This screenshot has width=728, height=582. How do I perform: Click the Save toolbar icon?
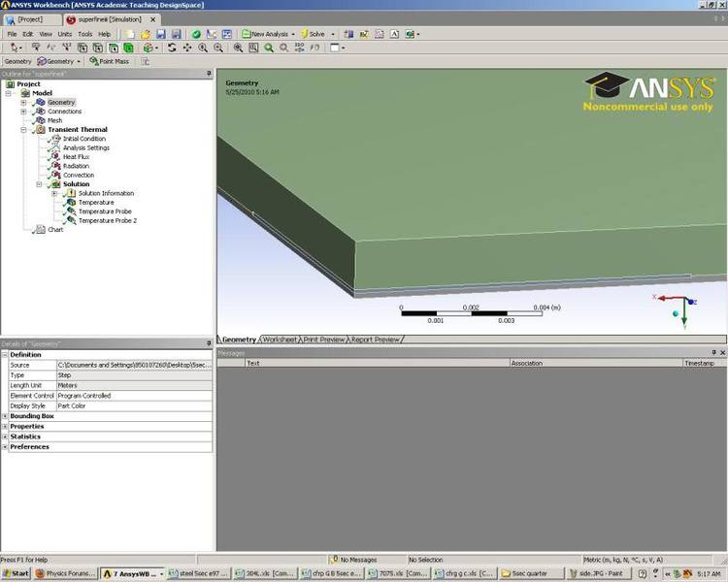[160, 34]
